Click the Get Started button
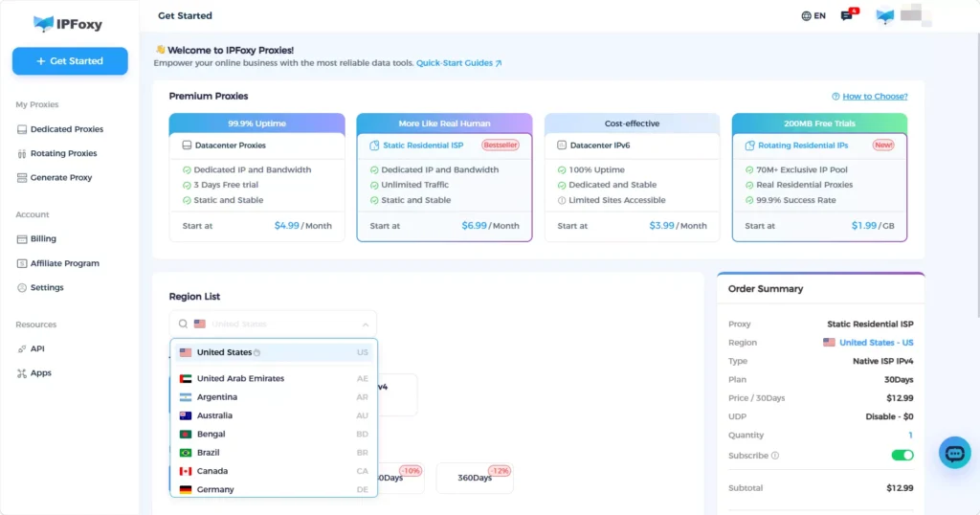This screenshot has height=515, width=980. coord(70,61)
